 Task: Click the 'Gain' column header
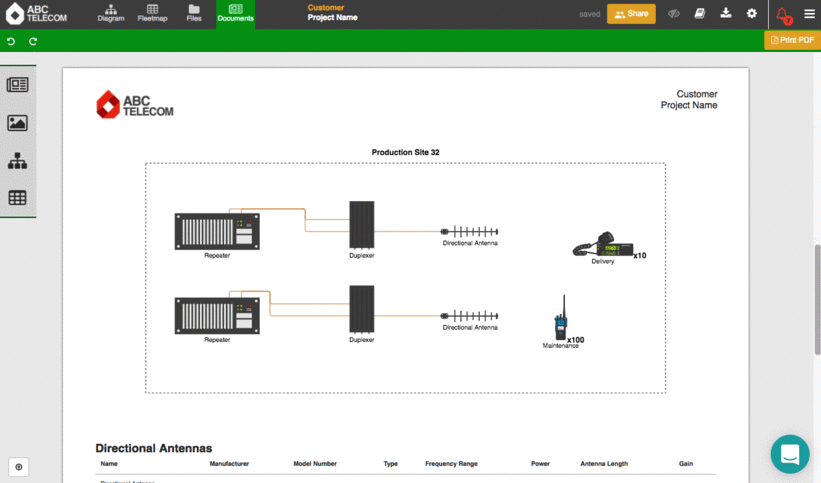point(686,464)
